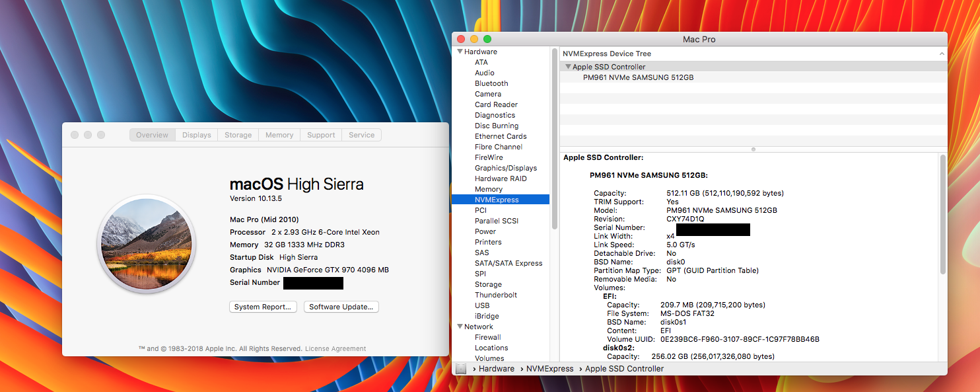Click the computer icon in the path bar

461,369
